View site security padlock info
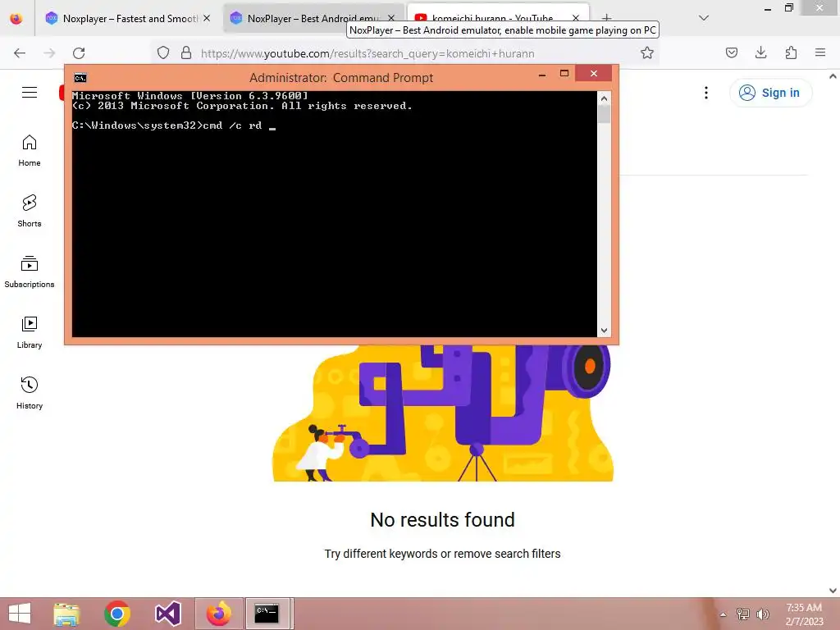This screenshot has width=840, height=630. click(186, 53)
